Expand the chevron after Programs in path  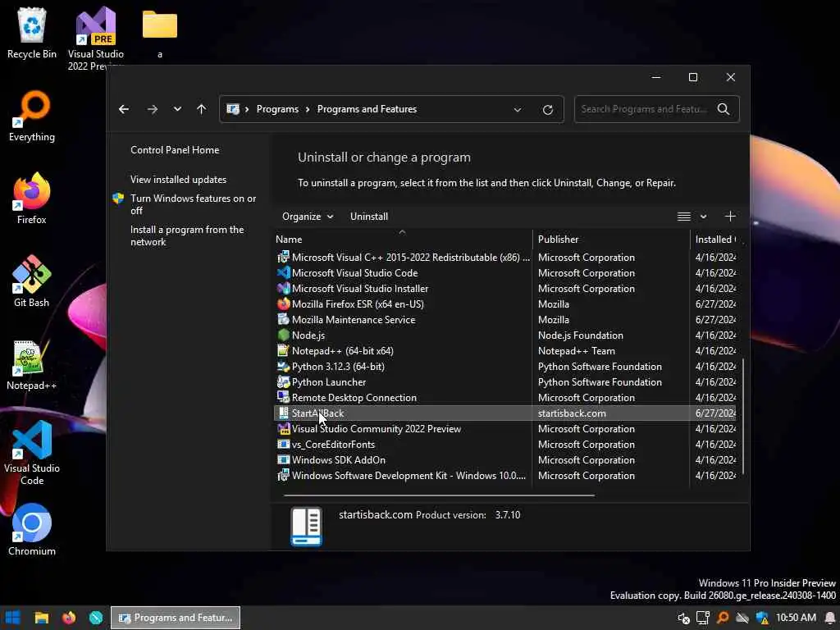tap(308, 109)
